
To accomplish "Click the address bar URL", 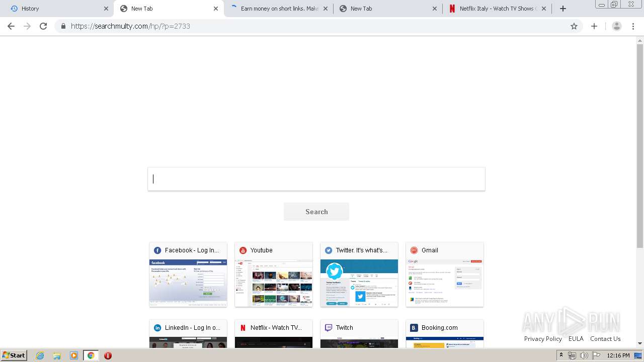I will click(130, 26).
